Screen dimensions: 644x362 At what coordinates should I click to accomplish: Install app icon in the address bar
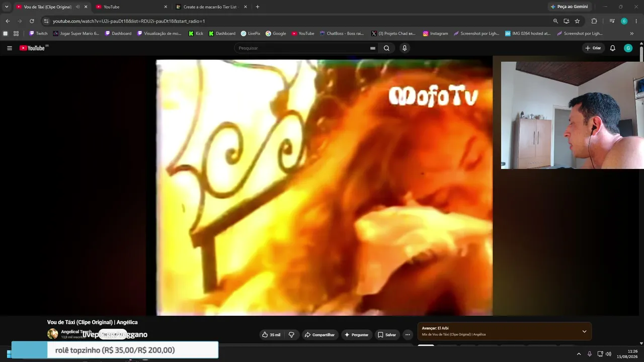click(567, 21)
